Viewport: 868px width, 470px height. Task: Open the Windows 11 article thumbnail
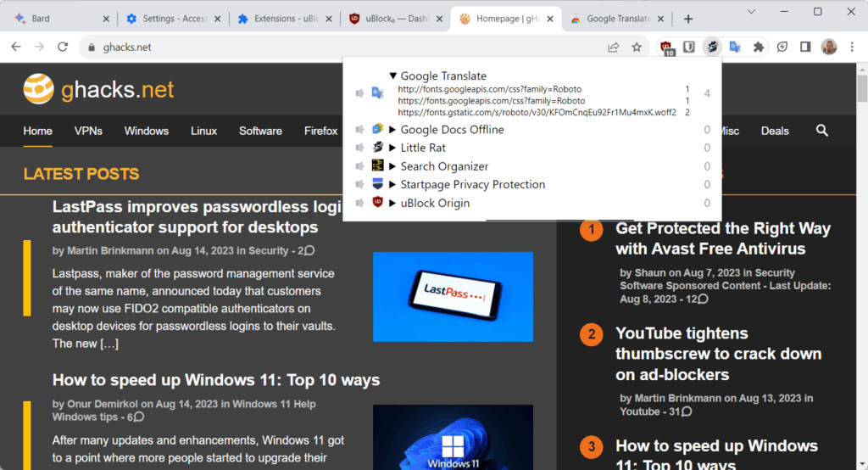(453, 437)
